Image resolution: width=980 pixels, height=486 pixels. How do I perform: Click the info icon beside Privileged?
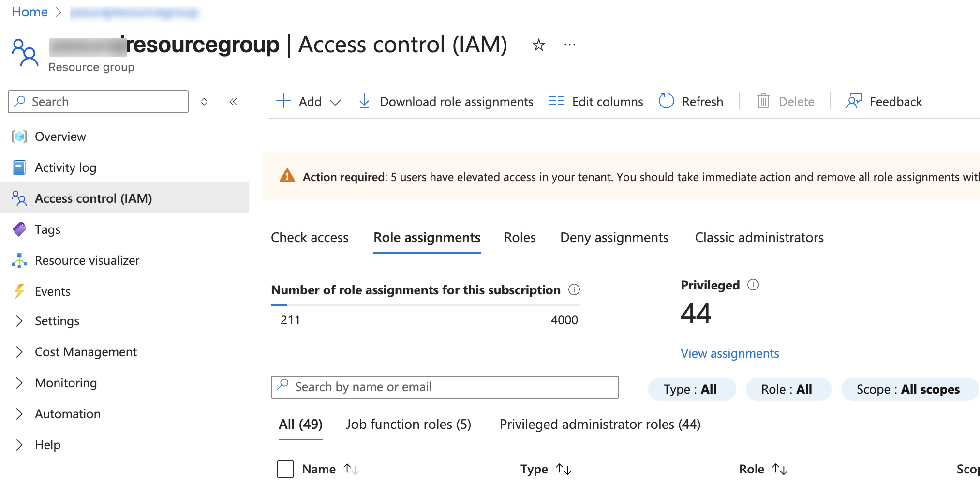tap(753, 285)
